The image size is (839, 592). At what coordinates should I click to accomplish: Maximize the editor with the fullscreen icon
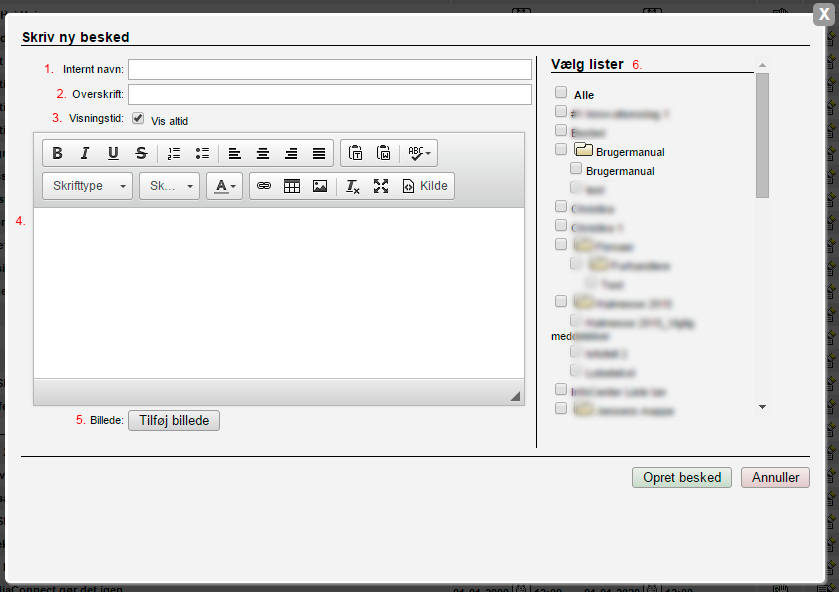tap(380, 186)
